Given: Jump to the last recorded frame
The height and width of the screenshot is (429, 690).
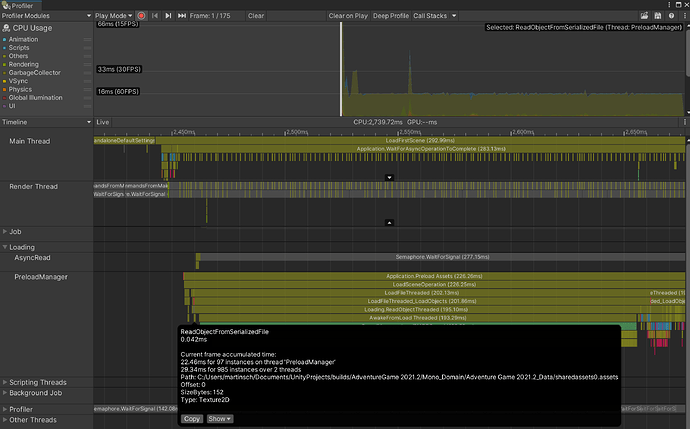Looking at the screenshot, I should (x=181, y=16).
